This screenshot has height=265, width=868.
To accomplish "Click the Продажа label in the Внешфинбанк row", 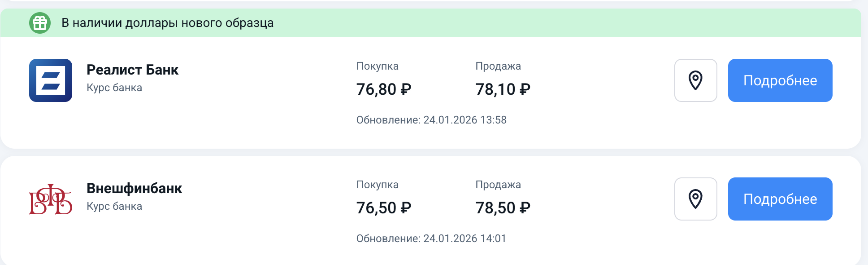I will 498,185.
